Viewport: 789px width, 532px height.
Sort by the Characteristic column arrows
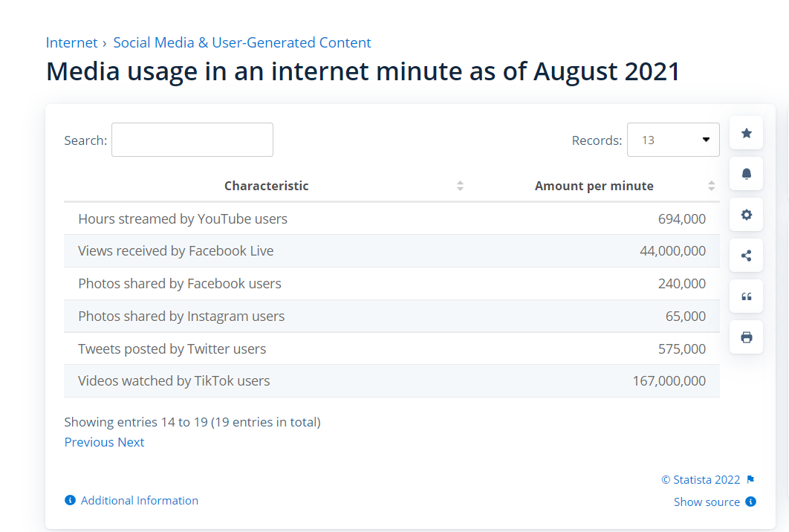460,186
